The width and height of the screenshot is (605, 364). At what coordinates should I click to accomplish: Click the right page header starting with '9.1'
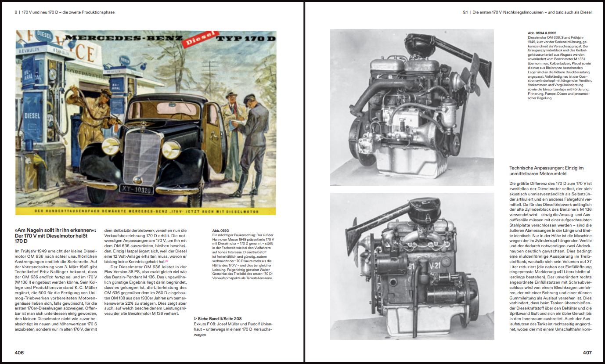(527, 12)
